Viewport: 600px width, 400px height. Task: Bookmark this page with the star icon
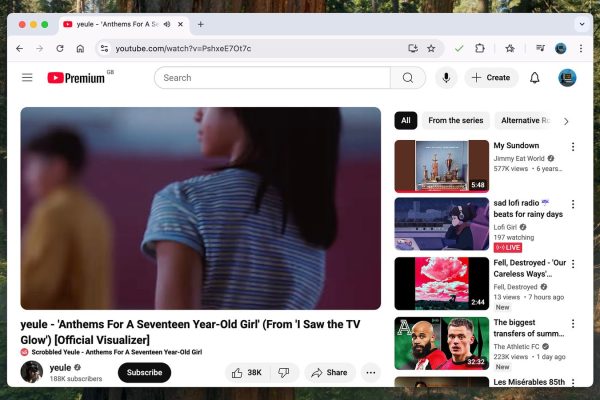click(x=431, y=48)
